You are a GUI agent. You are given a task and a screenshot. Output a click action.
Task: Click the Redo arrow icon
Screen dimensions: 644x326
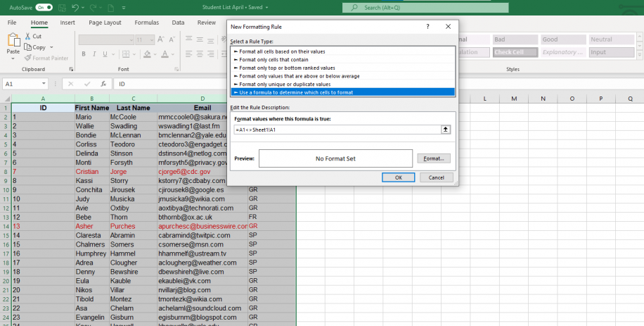pyautogui.click(x=93, y=8)
